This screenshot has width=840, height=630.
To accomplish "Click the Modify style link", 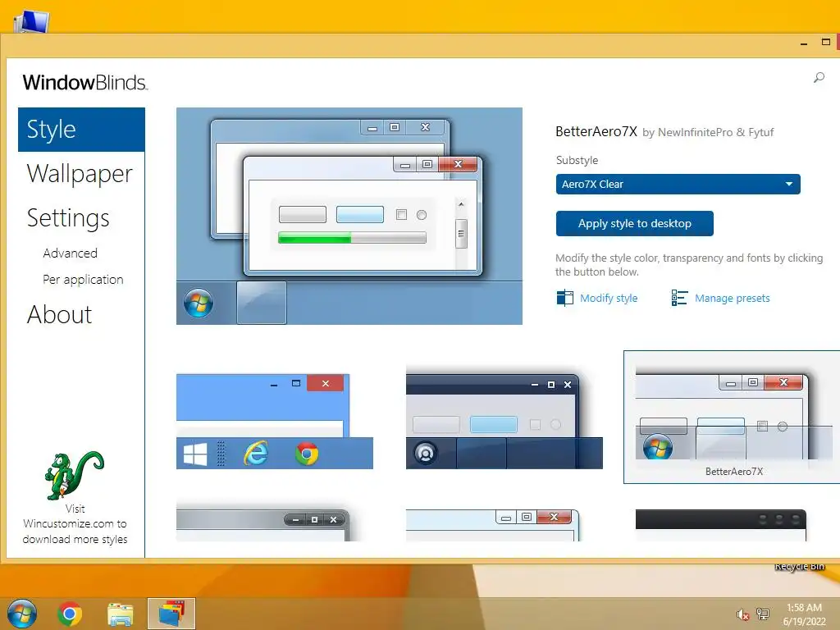I will pos(609,298).
